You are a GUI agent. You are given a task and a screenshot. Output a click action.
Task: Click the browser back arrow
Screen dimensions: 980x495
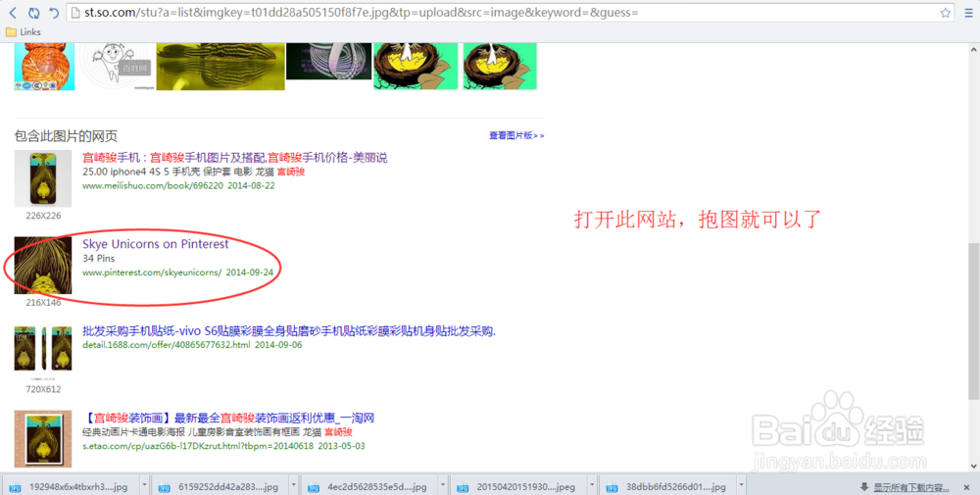[x=13, y=13]
